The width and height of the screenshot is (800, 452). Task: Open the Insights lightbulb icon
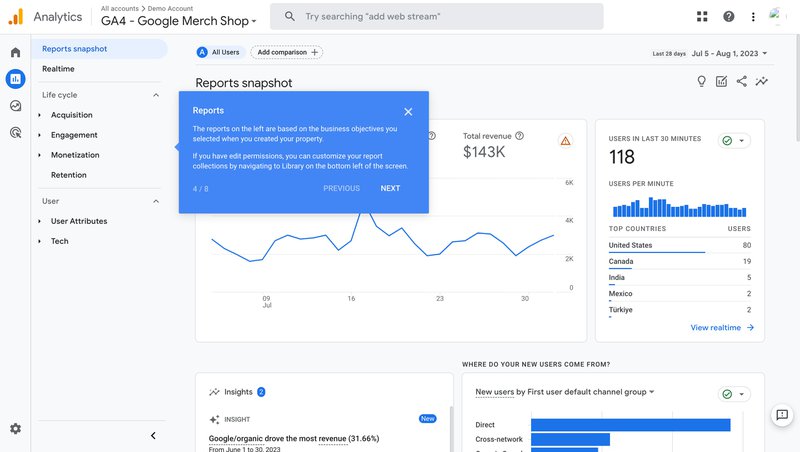(701, 82)
